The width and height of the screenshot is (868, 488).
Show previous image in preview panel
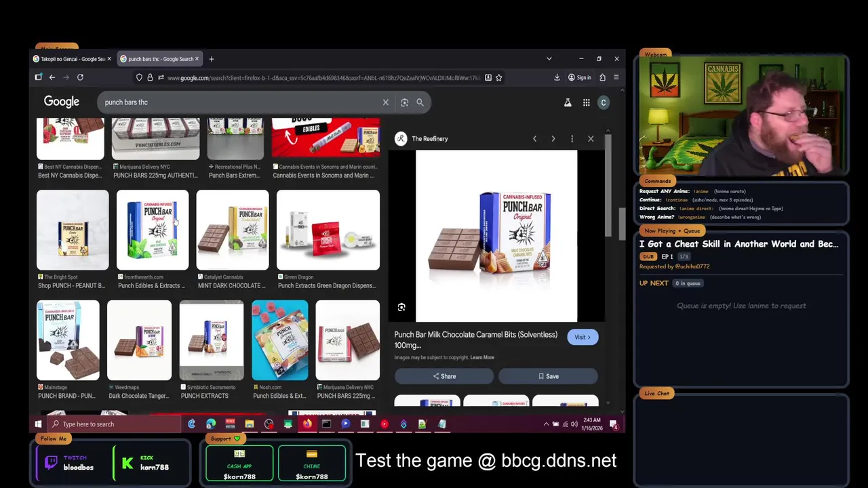(x=534, y=139)
